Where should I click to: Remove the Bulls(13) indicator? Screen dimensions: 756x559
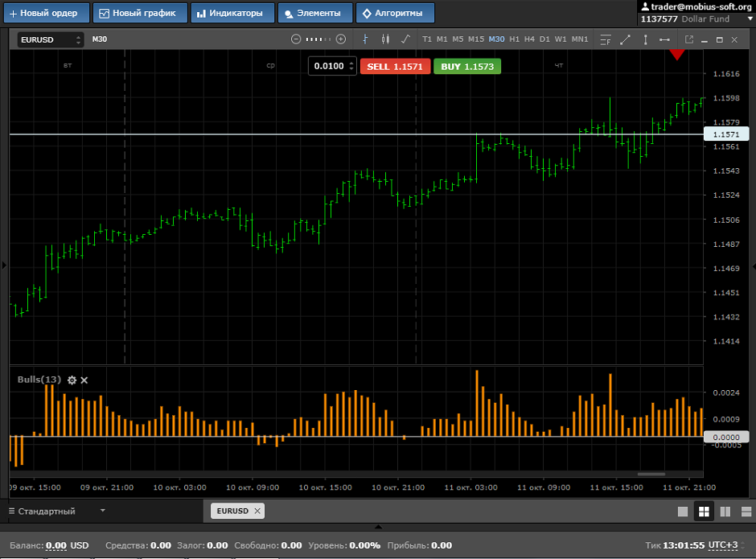point(84,380)
